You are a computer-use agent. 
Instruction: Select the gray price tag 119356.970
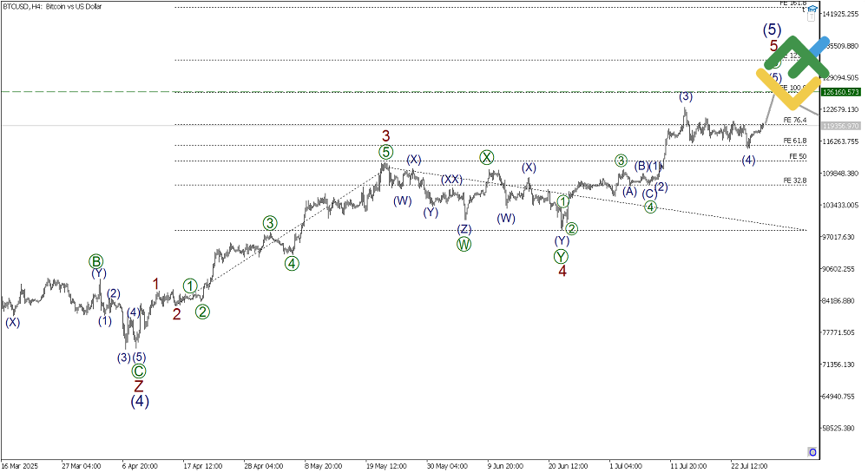pos(840,126)
